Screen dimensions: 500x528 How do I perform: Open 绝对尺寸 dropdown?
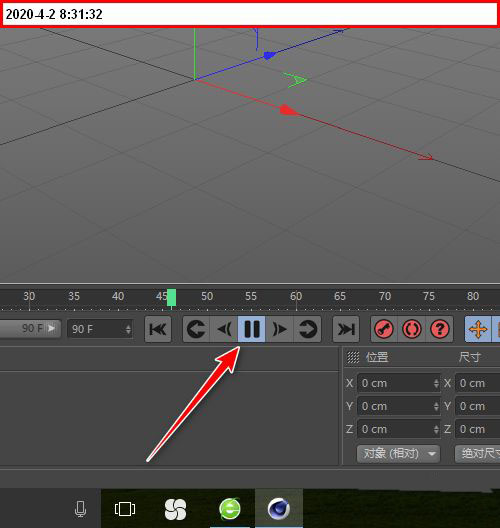pos(477,454)
